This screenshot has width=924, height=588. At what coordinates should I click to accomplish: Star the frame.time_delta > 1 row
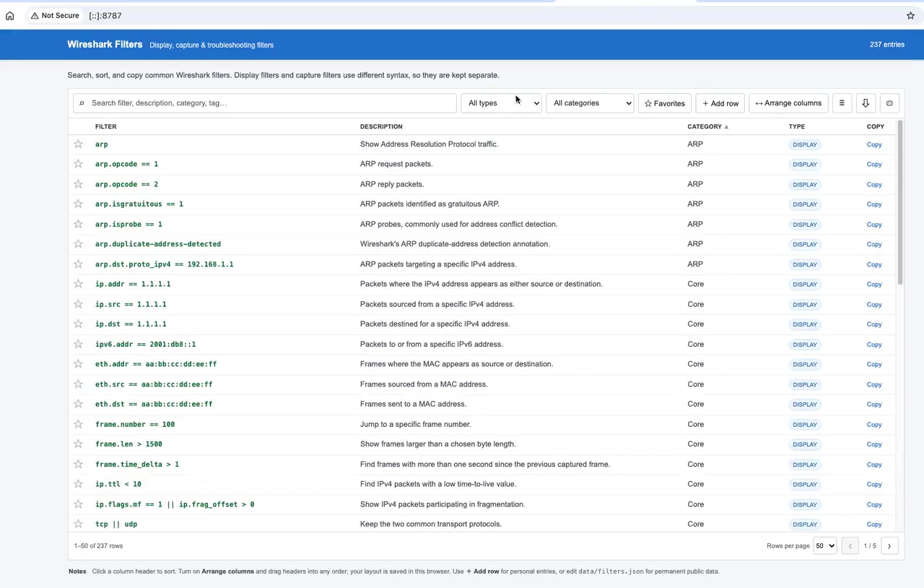[78, 464]
